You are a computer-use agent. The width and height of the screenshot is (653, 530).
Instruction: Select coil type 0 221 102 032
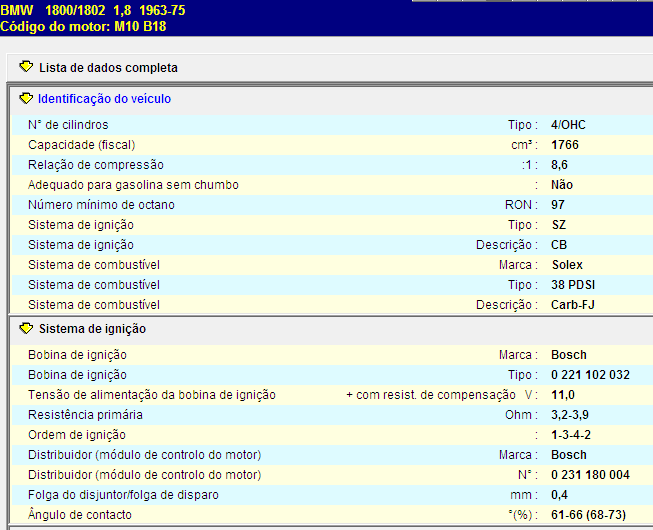tap(590, 375)
